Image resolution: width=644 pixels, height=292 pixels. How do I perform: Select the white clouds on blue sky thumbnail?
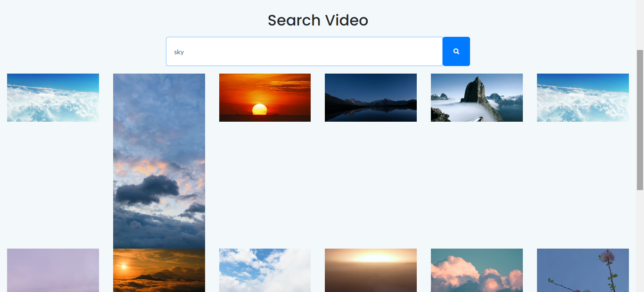pyautogui.click(x=265, y=270)
